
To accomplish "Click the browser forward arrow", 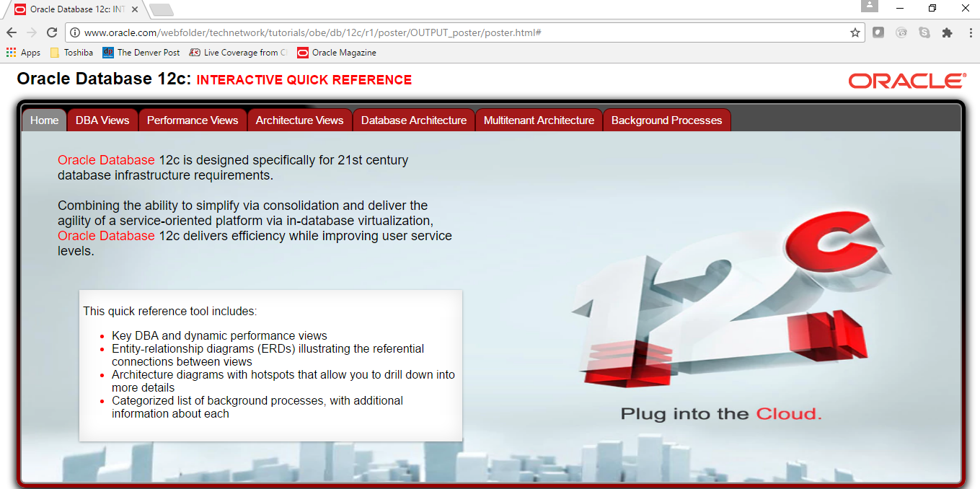I will [x=31, y=32].
